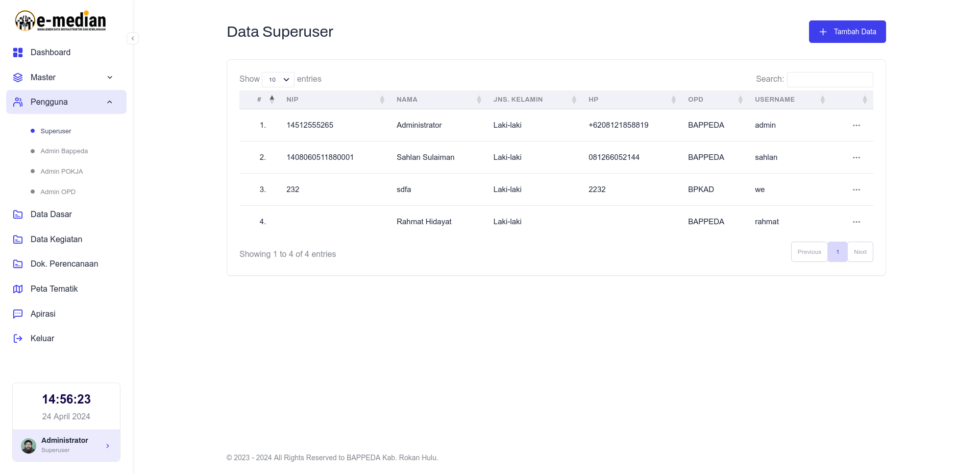The height and width of the screenshot is (474, 980).
Task: Click the Keluar logout icon
Action: coord(18,339)
